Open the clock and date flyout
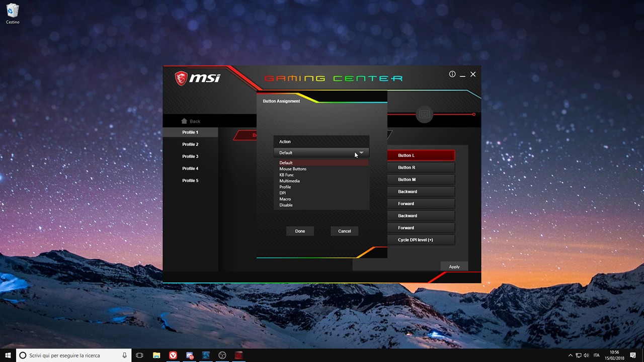The height and width of the screenshot is (362, 644). [x=614, y=355]
